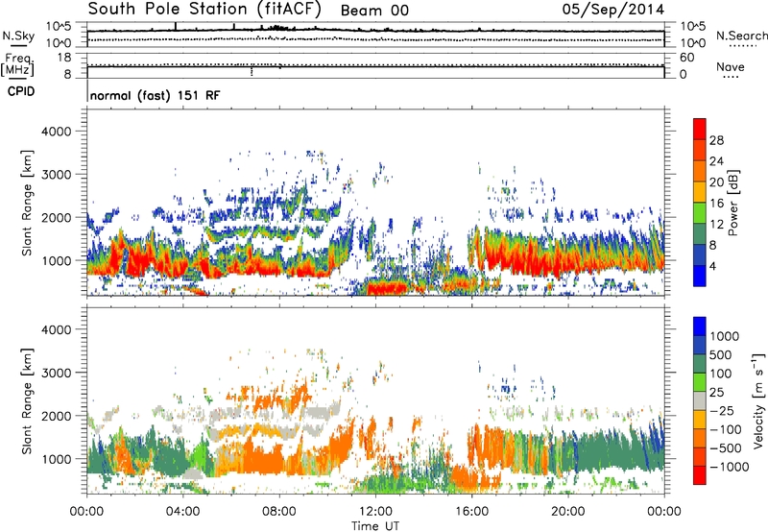Click the '-1000' tick on velocity colorbar
The width and height of the screenshot is (768, 532).
tap(729, 467)
